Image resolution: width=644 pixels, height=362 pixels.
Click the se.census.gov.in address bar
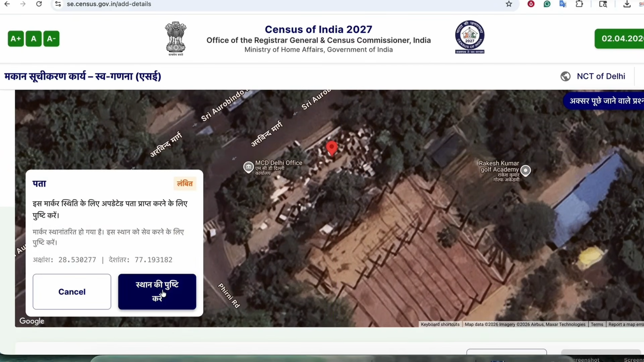click(109, 4)
